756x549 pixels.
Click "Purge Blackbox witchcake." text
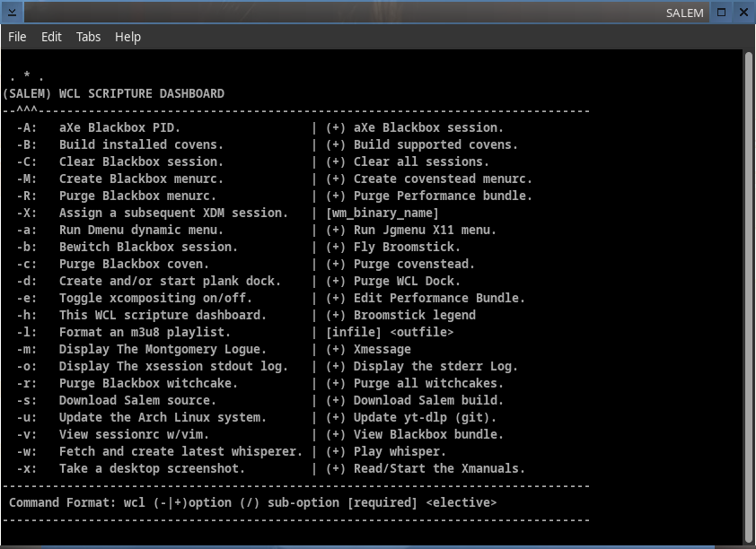coord(148,383)
